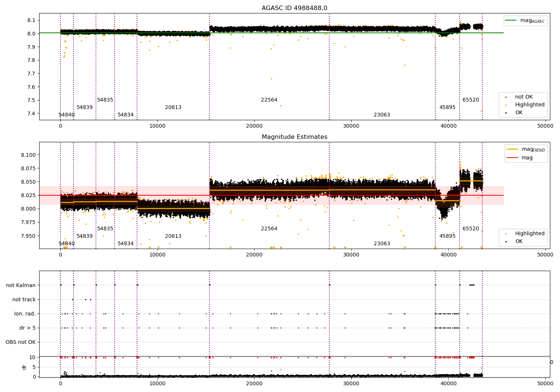The image size is (560, 392).
Task: Click obsid label 54834 in the Magnitude Estimates plot
Action: pos(126,244)
